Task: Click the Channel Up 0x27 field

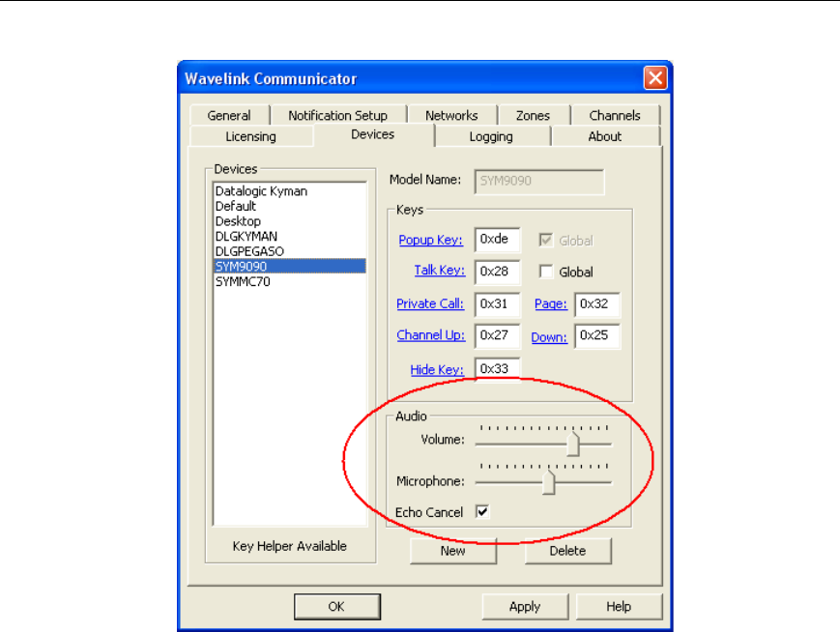Action: pyautogui.click(x=498, y=335)
